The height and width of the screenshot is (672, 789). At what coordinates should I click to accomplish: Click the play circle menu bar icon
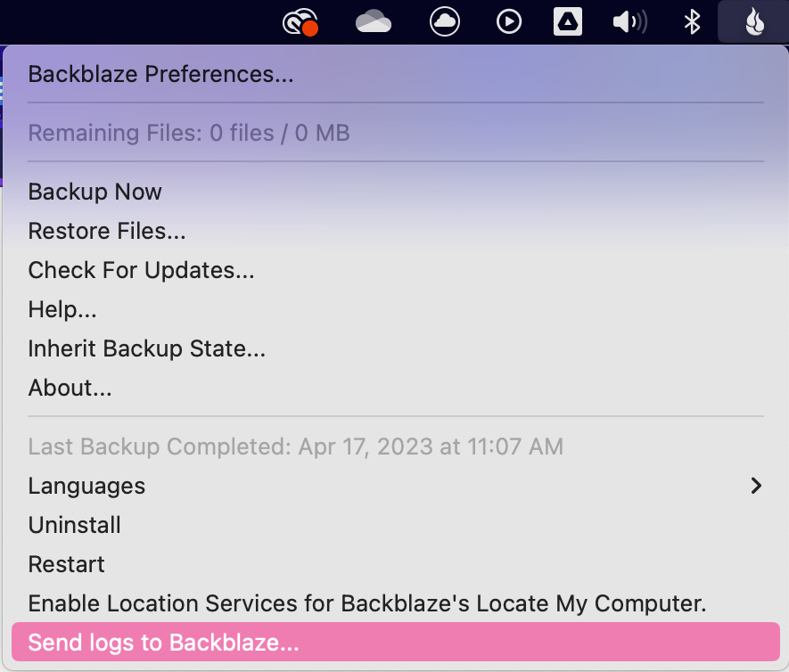pyautogui.click(x=509, y=22)
